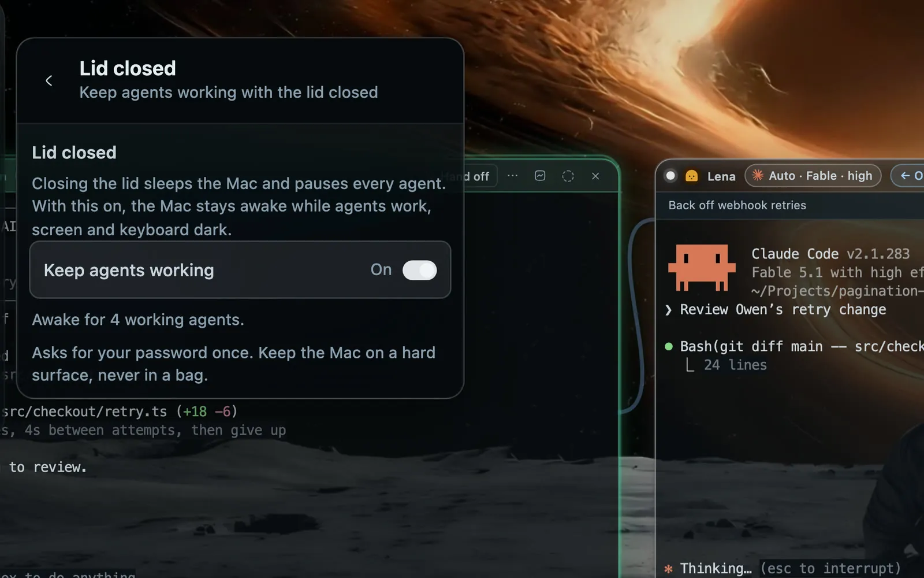924x578 pixels.
Task: Click the green dot beside Bash(git diff
Action: pyautogui.click(x=669, y=347)
